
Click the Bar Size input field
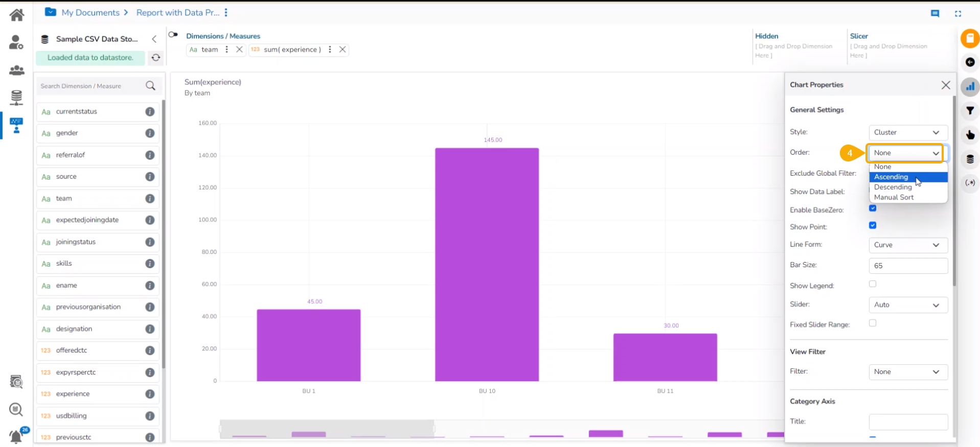(908, 266)
